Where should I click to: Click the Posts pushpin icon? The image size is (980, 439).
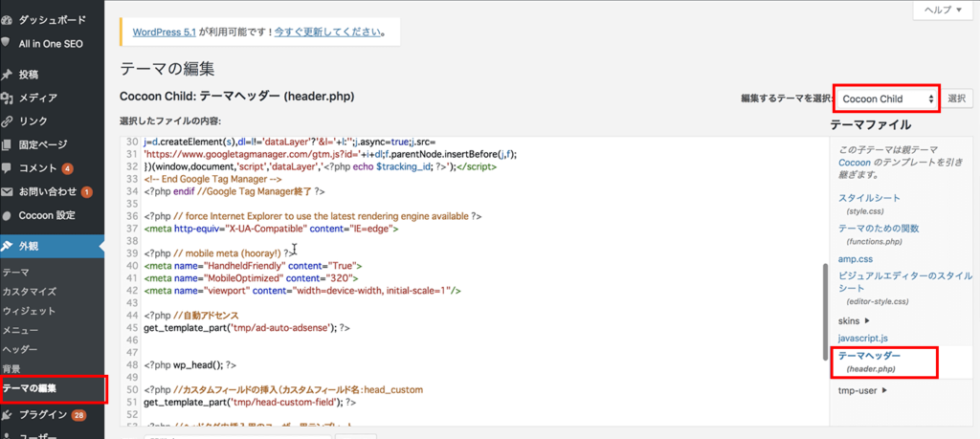[7, 75]
